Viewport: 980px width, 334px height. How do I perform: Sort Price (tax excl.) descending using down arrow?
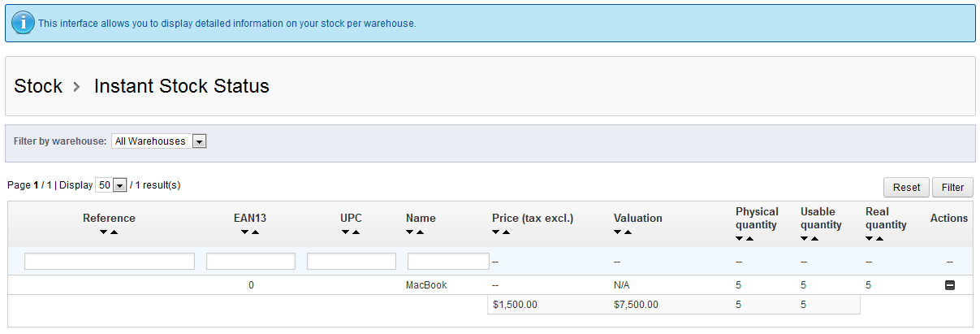click(496, 233)
